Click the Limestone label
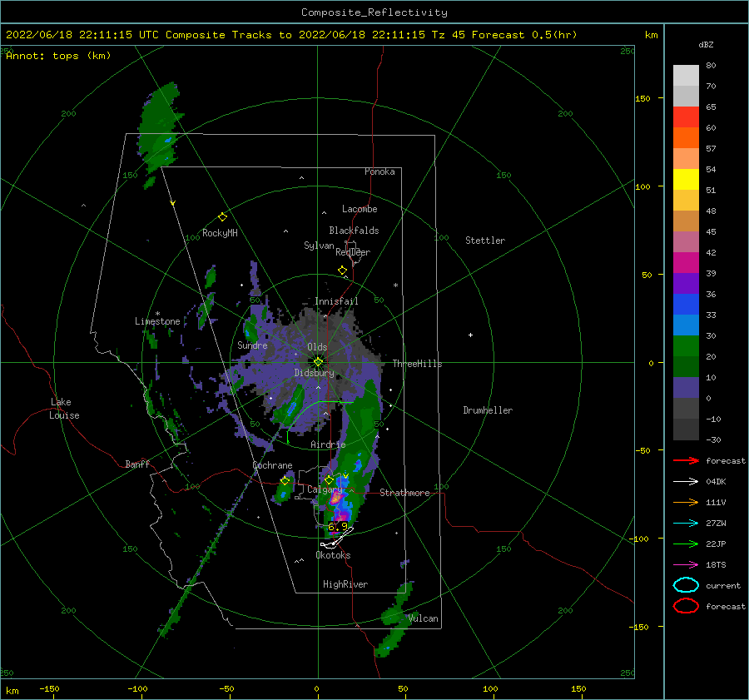749x700 pixels. [x=157, y=321]
